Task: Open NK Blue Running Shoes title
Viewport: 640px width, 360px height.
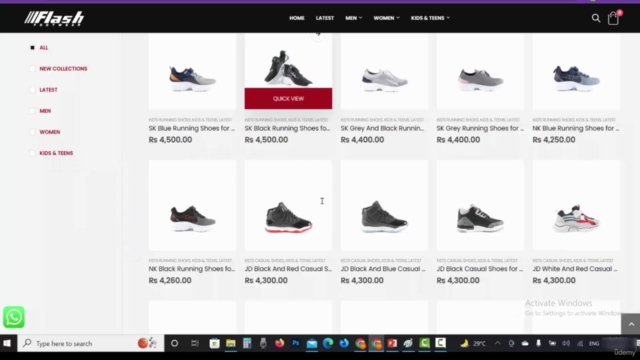Action: [x=576, y=128]
